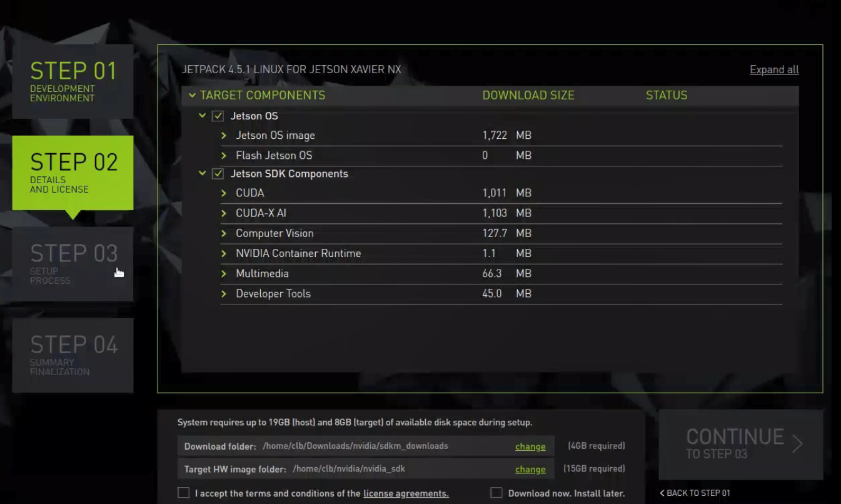Click Continue to Step 03 button
Screen dimensions: 841x504
(741, 444)
